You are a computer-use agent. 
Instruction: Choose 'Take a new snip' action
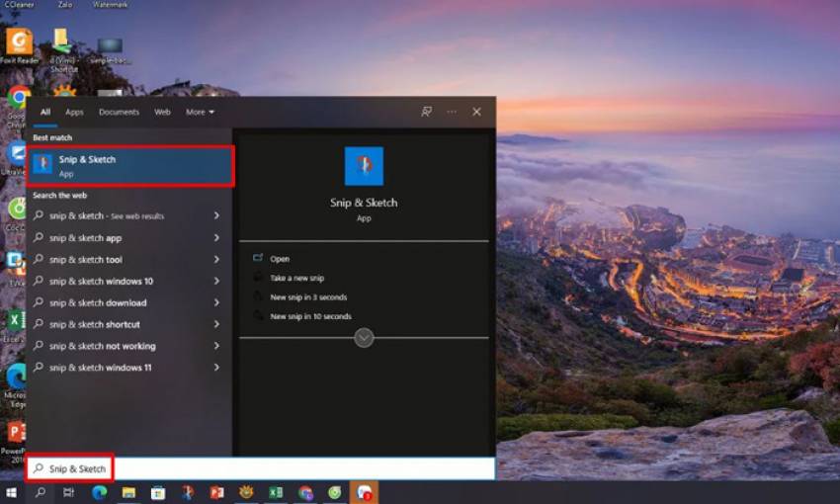(296, 278)
